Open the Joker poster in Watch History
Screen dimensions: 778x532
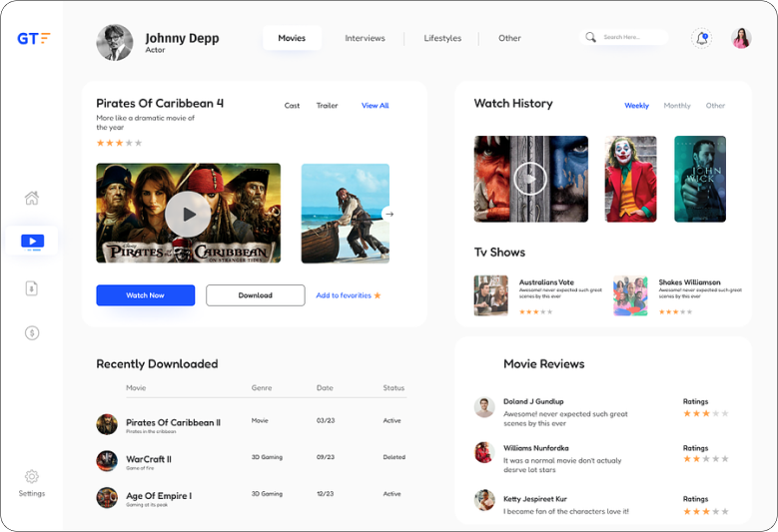click(x=630, y=179)
